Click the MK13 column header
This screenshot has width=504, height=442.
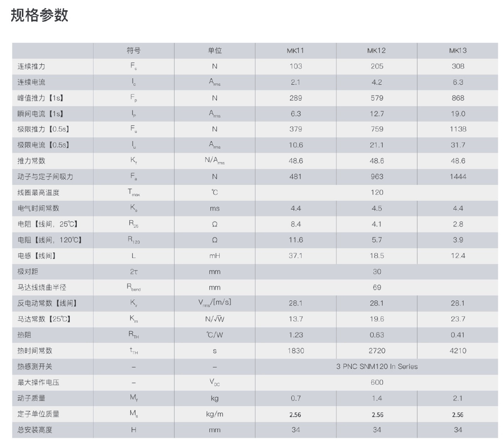pyautogui.click(x=457, y=51)
